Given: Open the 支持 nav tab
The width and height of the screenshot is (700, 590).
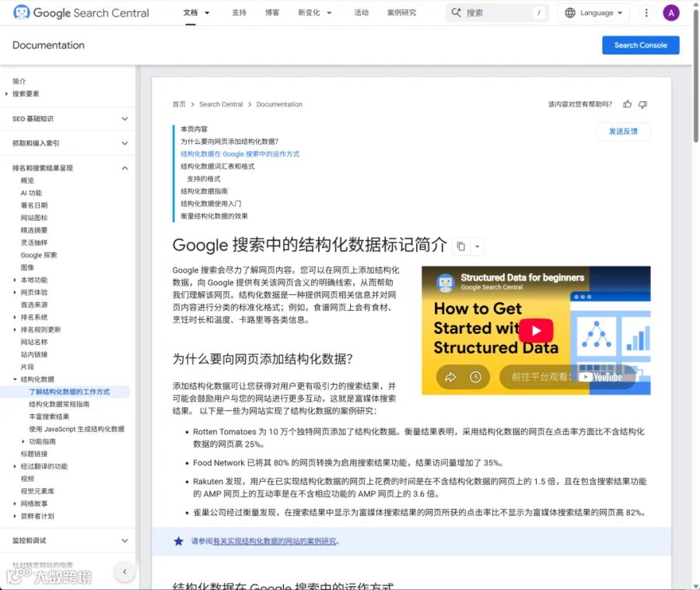Looking at the screenshot, I should 239,12.
